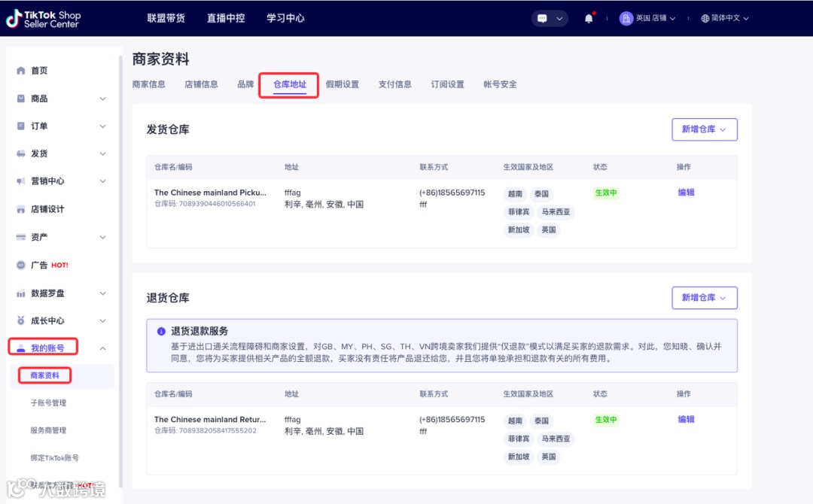The height and width of the screenshot is (504, 813).
Task: Click the 资产 card icon in sidebar
Action: pos(21,237)
